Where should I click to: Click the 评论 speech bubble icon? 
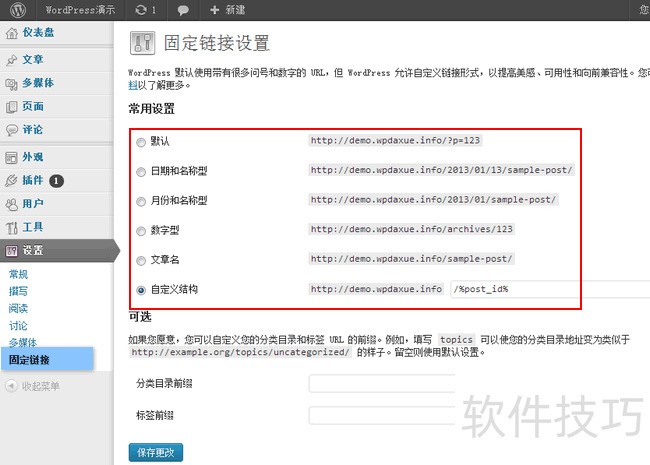[12, 130]
